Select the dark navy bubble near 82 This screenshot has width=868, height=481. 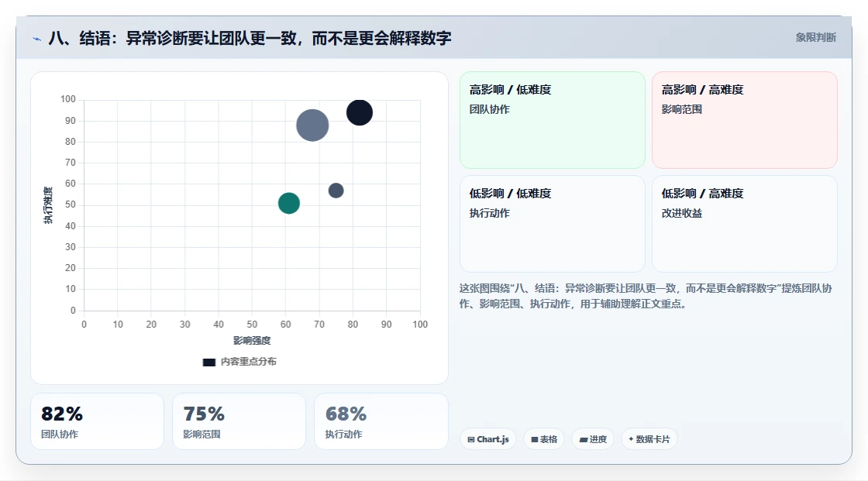[360, 113]
